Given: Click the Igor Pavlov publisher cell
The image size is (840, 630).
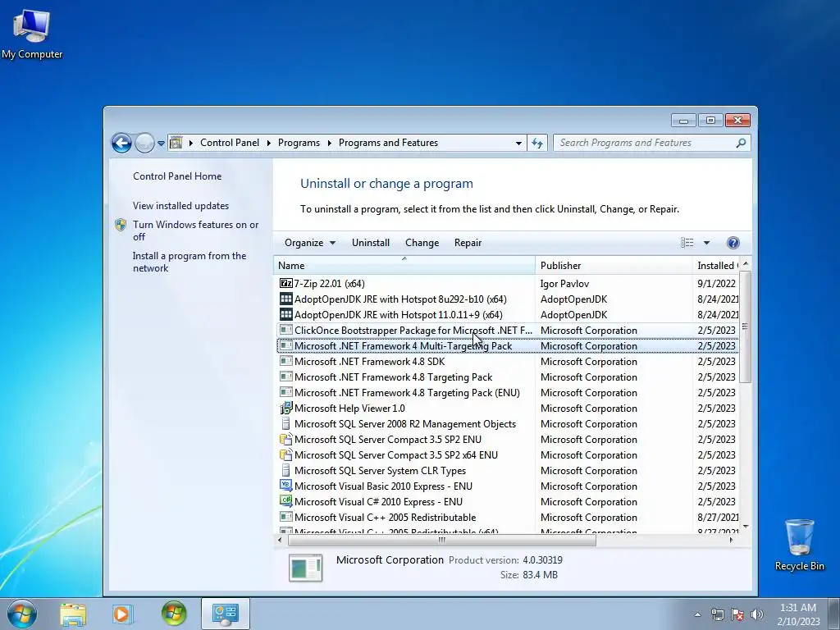Looking at the screenshot, I should coord(564,283).
